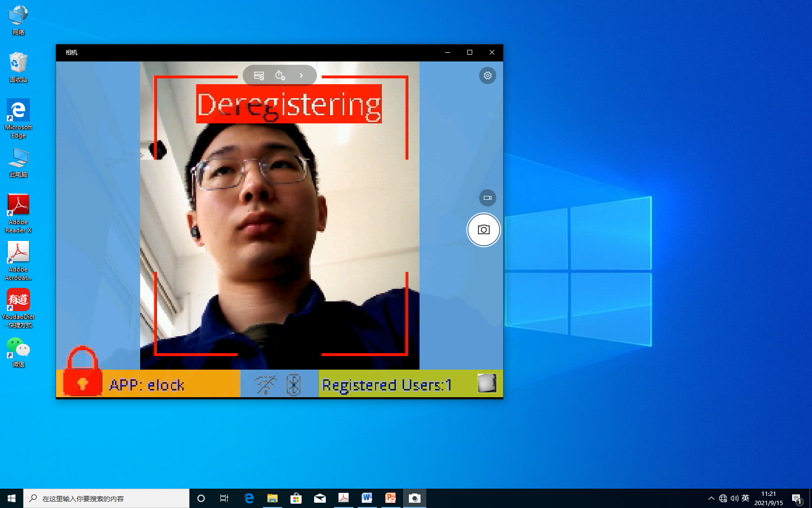
Task: Switch to PowerPoint on the taskbar
Action: click(x=391, y=498)
